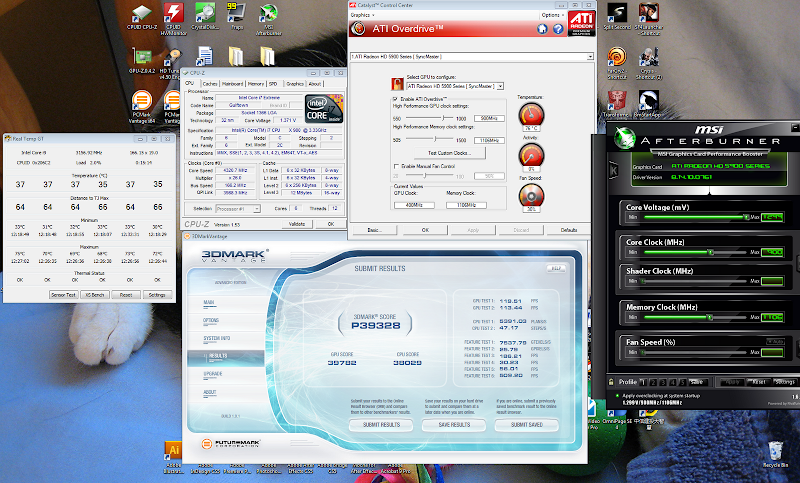Screen dimensions: 800x483
Task: Click the Overdrive unlock padlock icon
Action: click(397, 84)
